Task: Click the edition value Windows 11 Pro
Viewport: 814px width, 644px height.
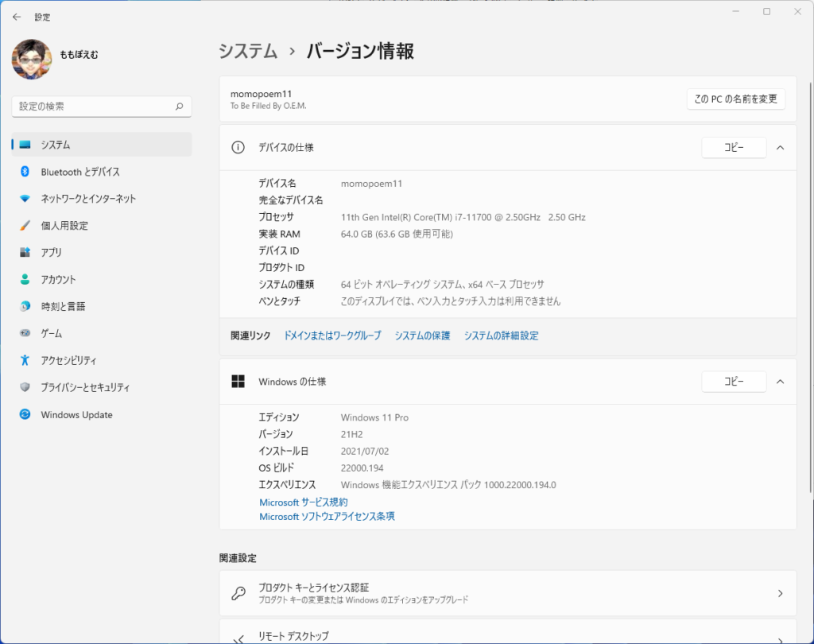Action: (374, 417)
